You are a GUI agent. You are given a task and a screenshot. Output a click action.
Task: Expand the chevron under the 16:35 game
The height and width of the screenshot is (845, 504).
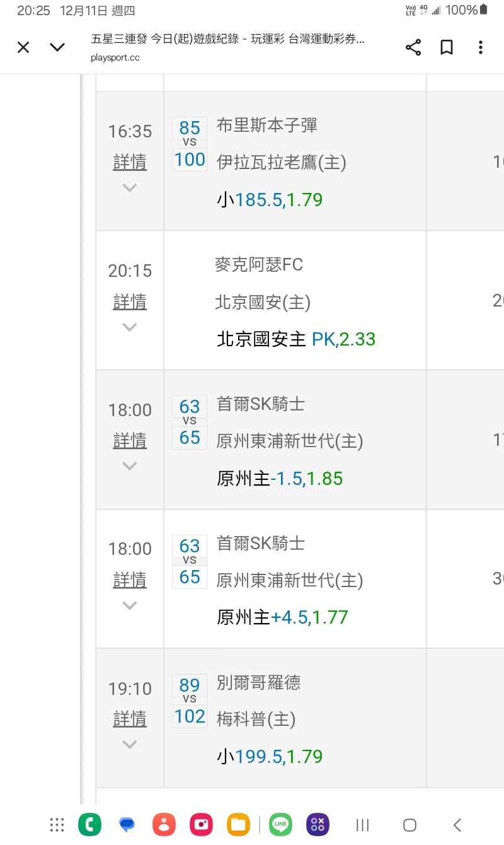tap(130, 187)
